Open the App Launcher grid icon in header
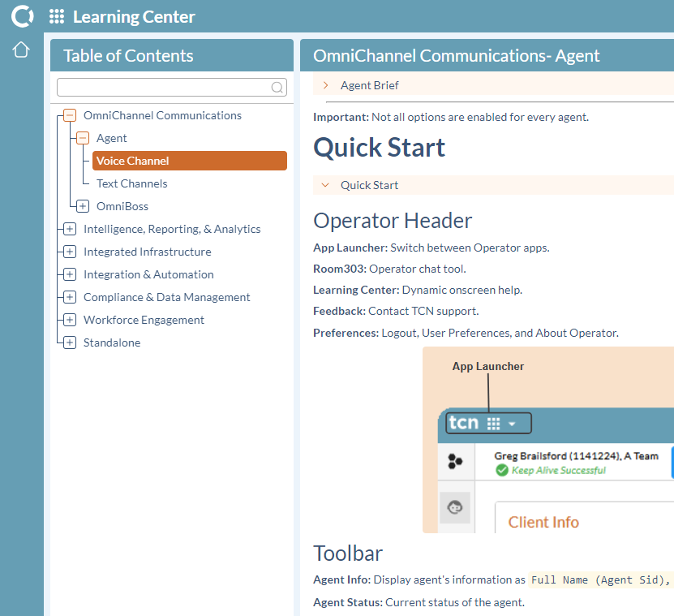The height and width of the screenshot is (616, 674). [56, 15]
